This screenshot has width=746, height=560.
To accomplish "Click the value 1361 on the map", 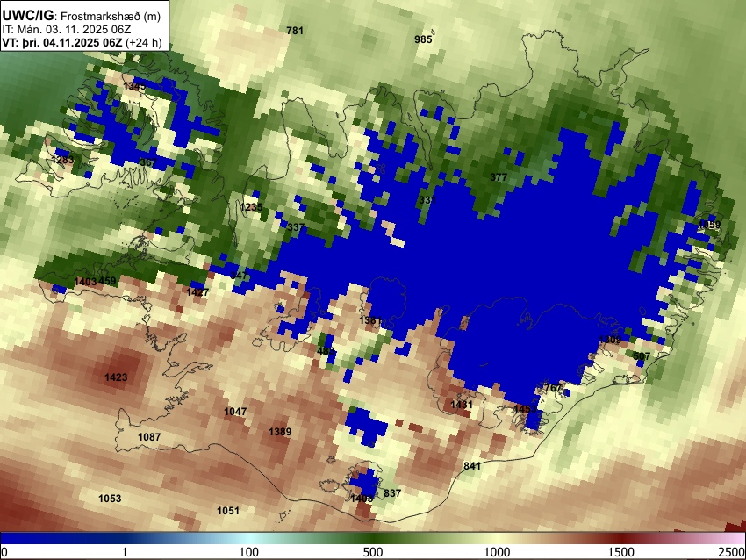I will (370, 320).
